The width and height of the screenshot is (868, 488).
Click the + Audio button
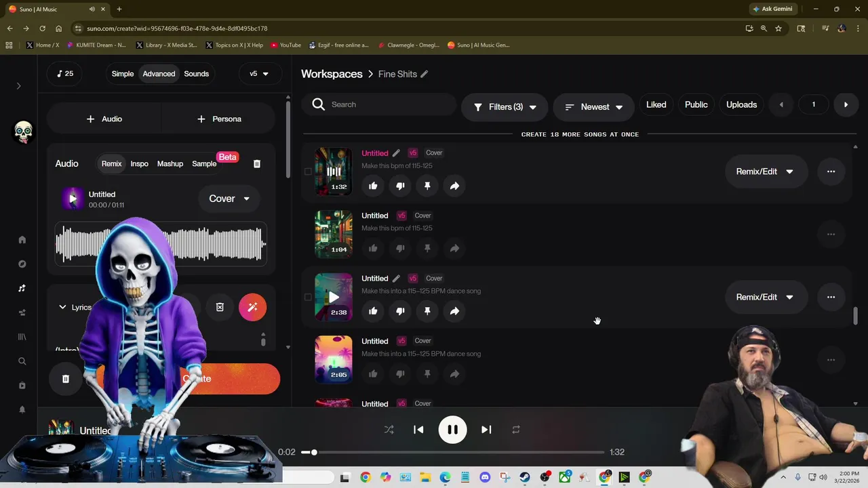104,119
